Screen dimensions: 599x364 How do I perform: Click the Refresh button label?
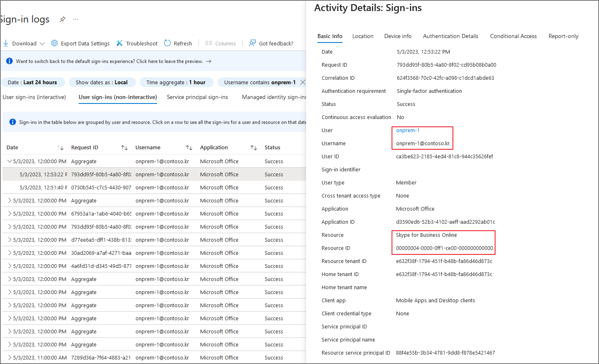click(183, 43)
